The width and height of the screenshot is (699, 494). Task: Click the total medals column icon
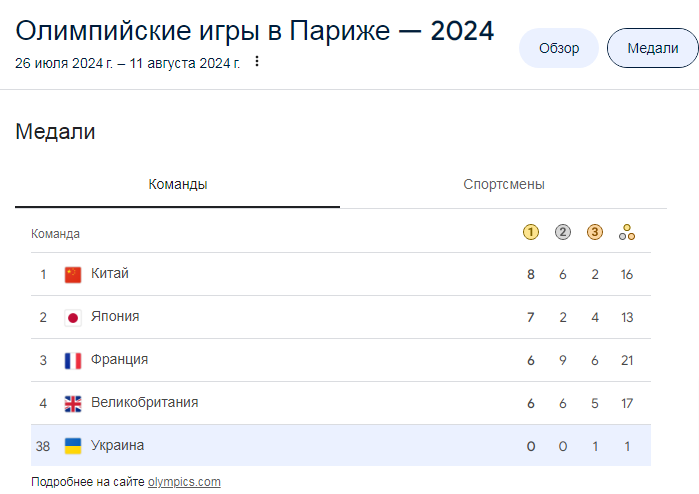coord(627,232)
